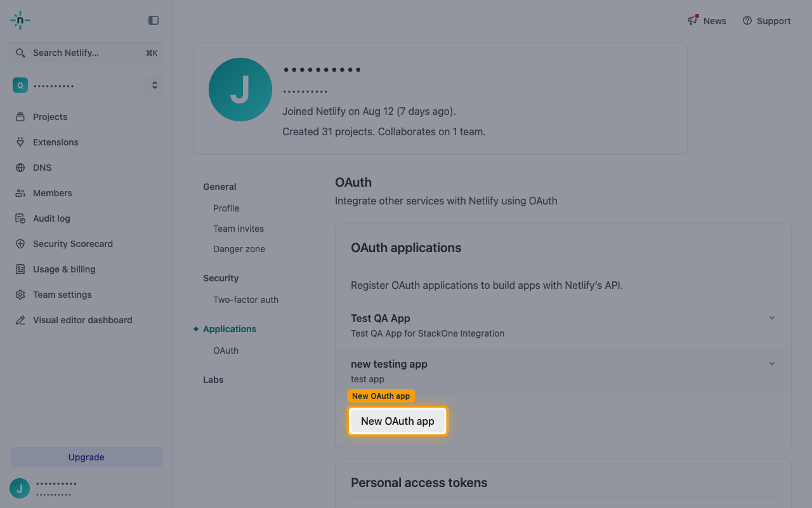Screen dimensions: 812x508
Task: Click the Test QA App row title
Action: point(381,318)
